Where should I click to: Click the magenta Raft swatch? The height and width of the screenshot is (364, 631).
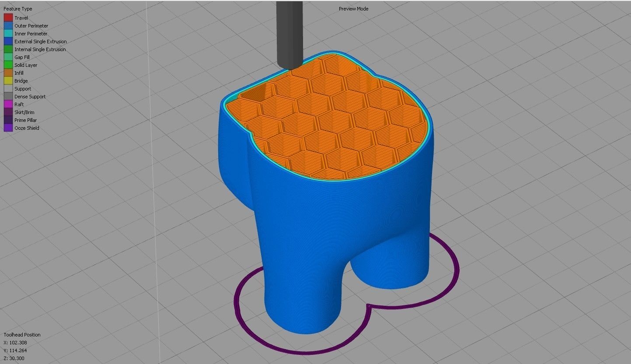8,104
